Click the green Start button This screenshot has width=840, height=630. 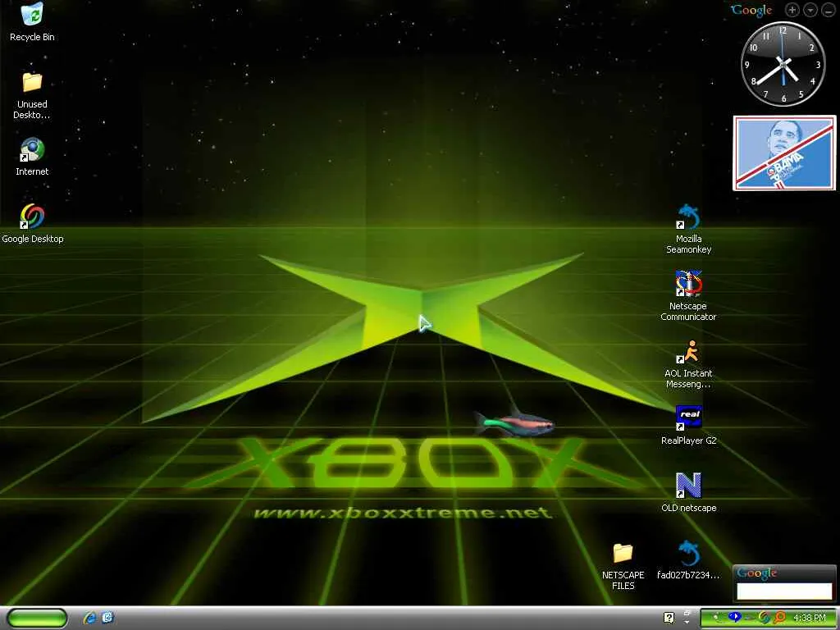(x=37, y=618)
